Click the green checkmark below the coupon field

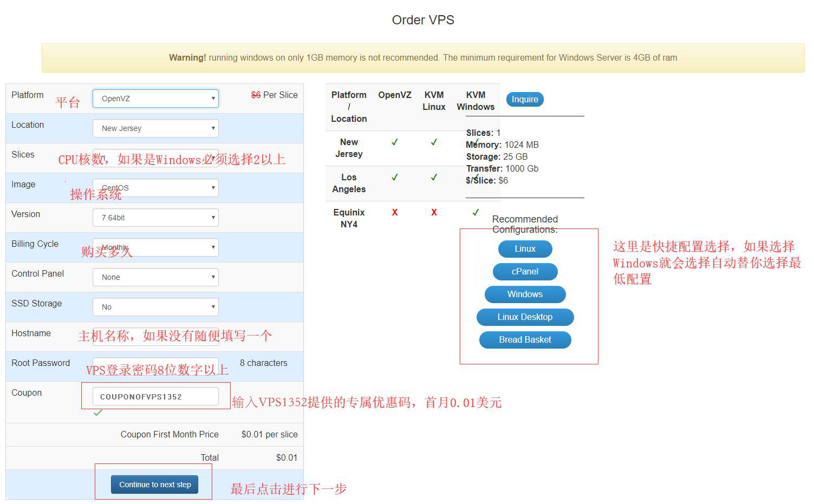click(98, 413)
